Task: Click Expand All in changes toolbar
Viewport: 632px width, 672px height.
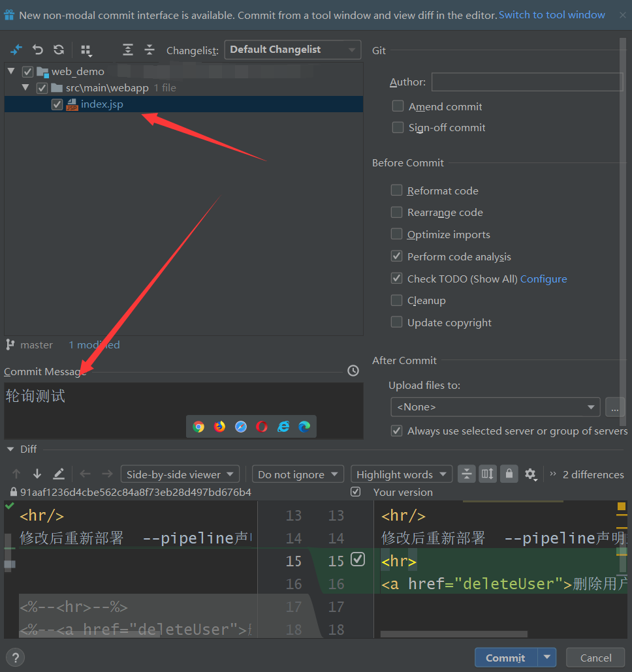Action: (128, 50)
